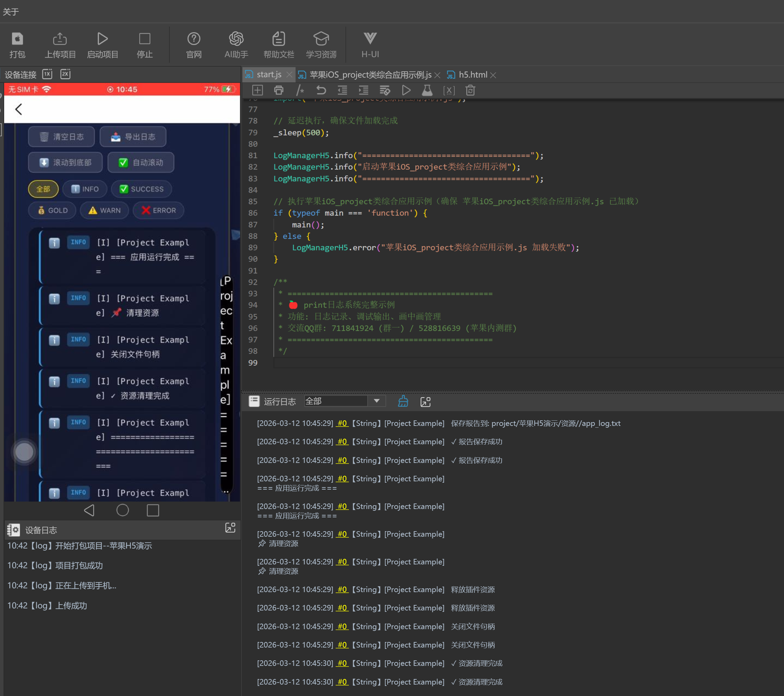Clear the run log with the broom icon

coord(403,401)
